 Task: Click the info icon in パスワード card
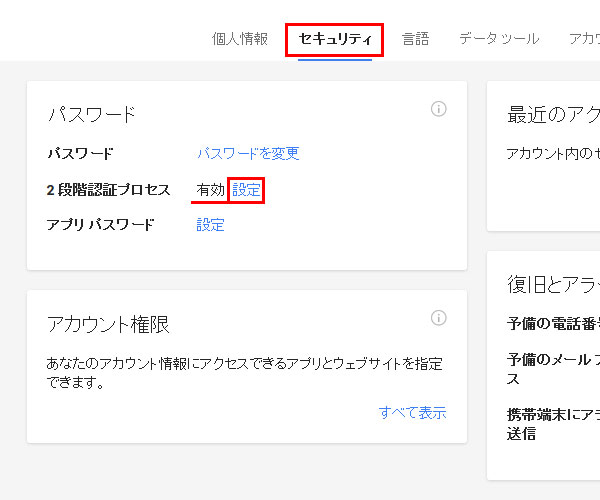point(439,109)
